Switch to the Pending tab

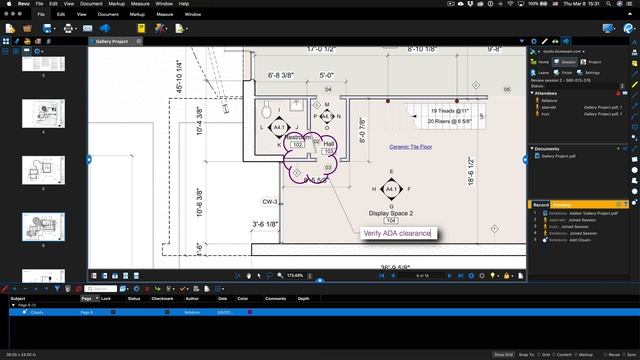[562, 204]
